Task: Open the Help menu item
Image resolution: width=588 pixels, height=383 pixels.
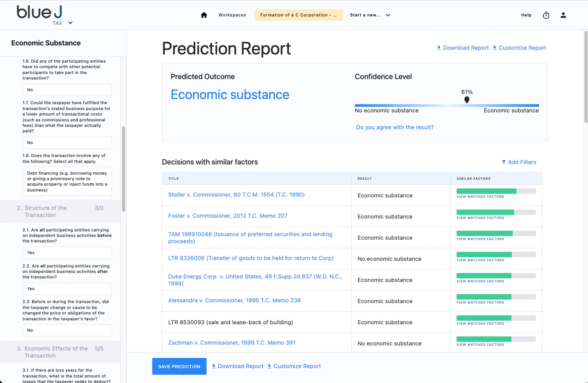Action: click(x=526, y=15)
